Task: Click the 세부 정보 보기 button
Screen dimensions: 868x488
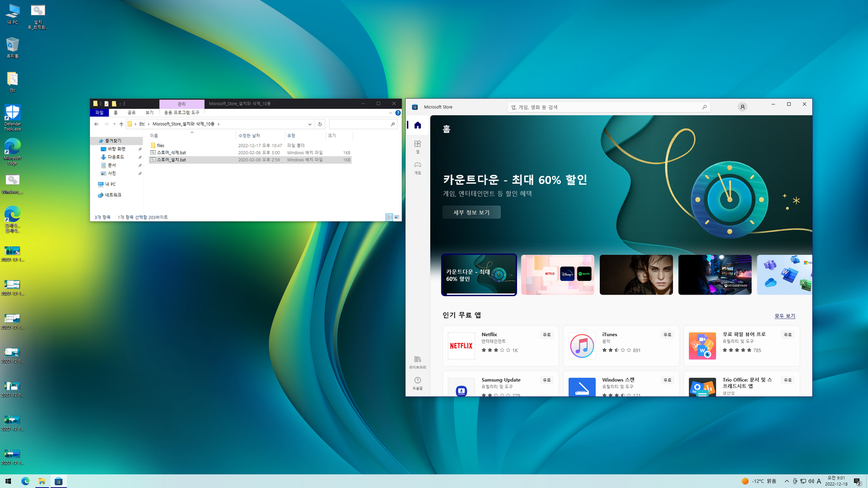Action: (472, 212)
